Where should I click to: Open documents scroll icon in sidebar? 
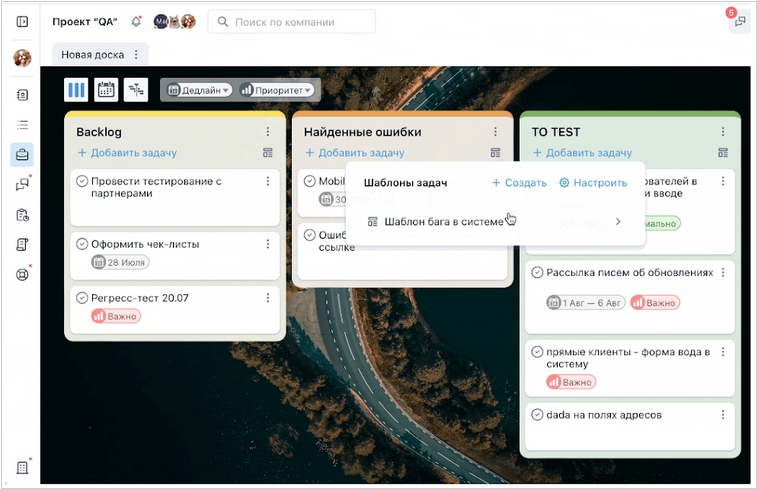pos(22,245)
